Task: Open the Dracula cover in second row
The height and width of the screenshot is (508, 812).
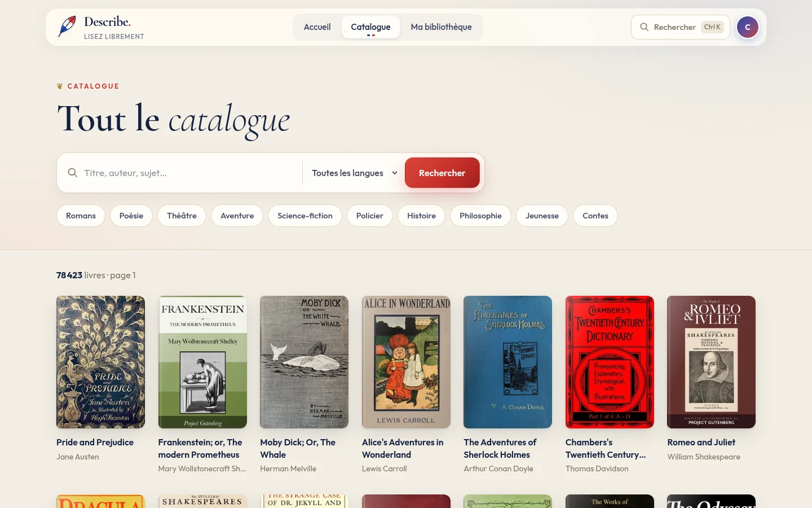Action: [x=100, y=501]
